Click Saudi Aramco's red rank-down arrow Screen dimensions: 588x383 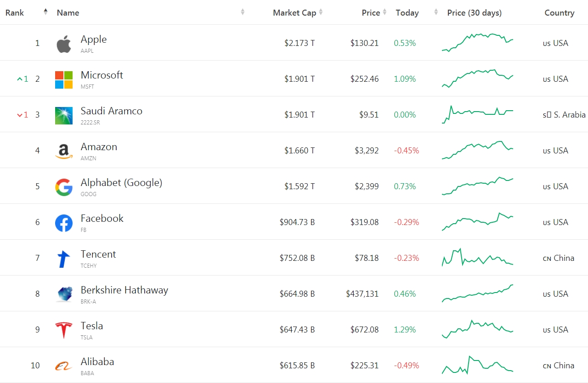pos(20,115)
